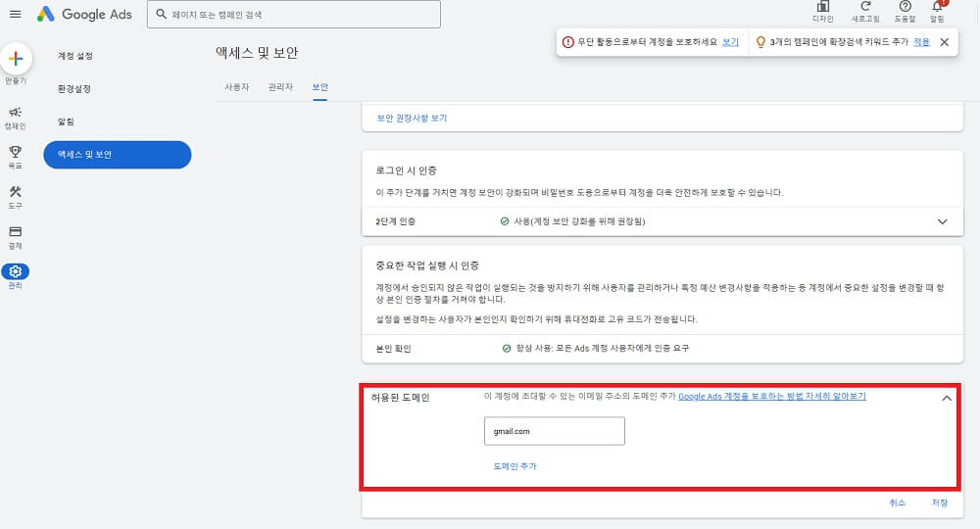980x529 pixels.
Task: Switch to the 관리자 tab
Action: click(280, 87)
